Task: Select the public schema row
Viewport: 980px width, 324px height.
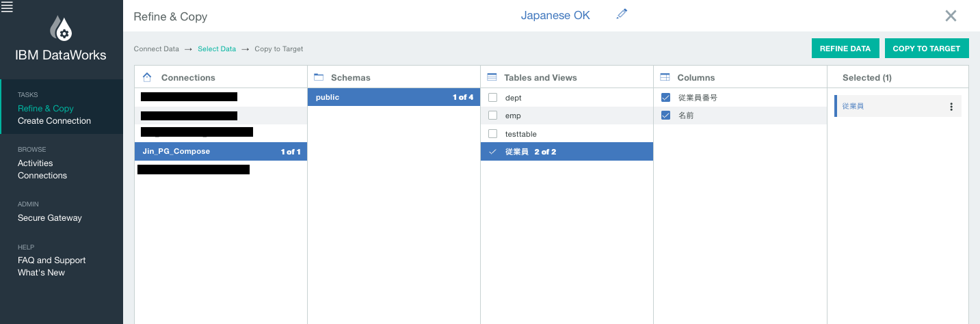Action: click(394, 97)
